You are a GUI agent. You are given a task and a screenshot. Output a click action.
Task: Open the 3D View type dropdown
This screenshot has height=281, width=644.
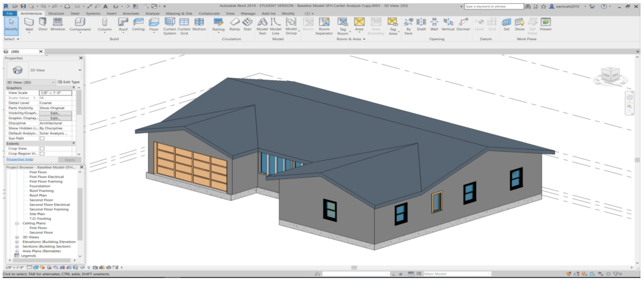[x=80, y=70]
